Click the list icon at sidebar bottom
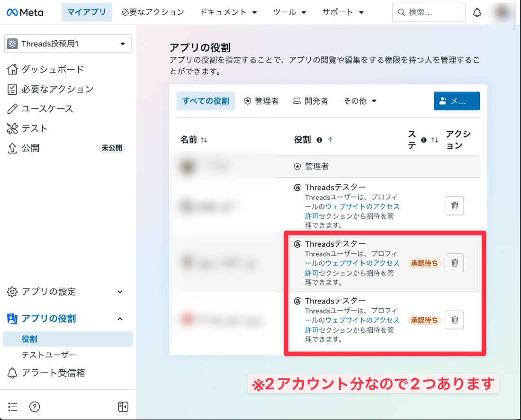521x420 pixels. click(13, 407)
